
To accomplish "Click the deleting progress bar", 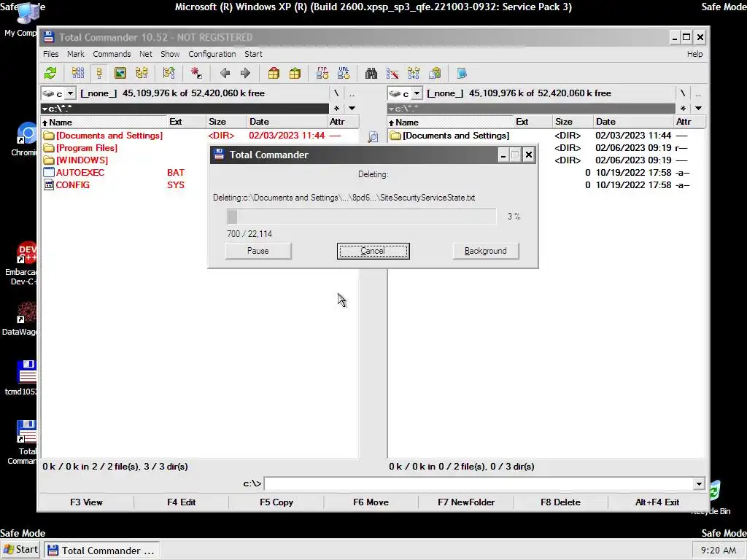I will point(362,217).
